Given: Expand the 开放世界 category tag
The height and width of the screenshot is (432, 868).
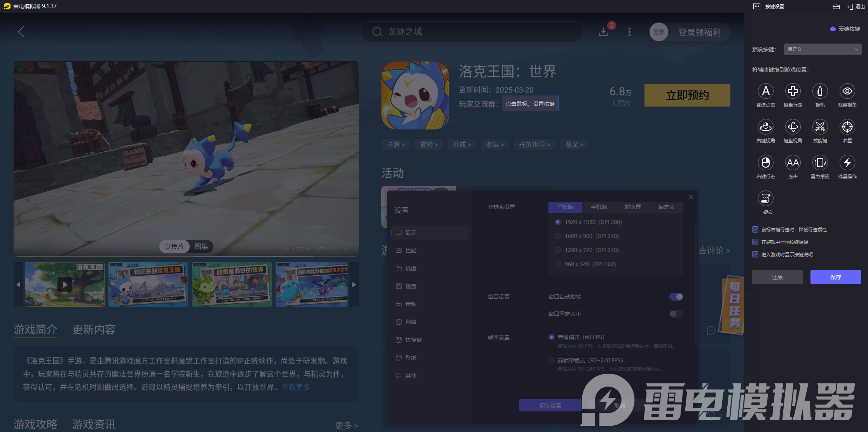Looking at the screenshot, I should pyautogui.click(x=534, y=144).
